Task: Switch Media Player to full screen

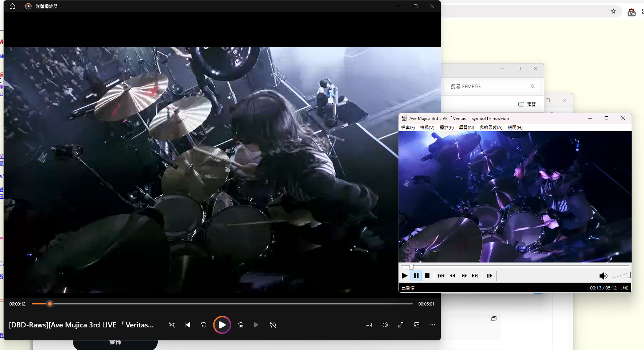Action: 401,325
